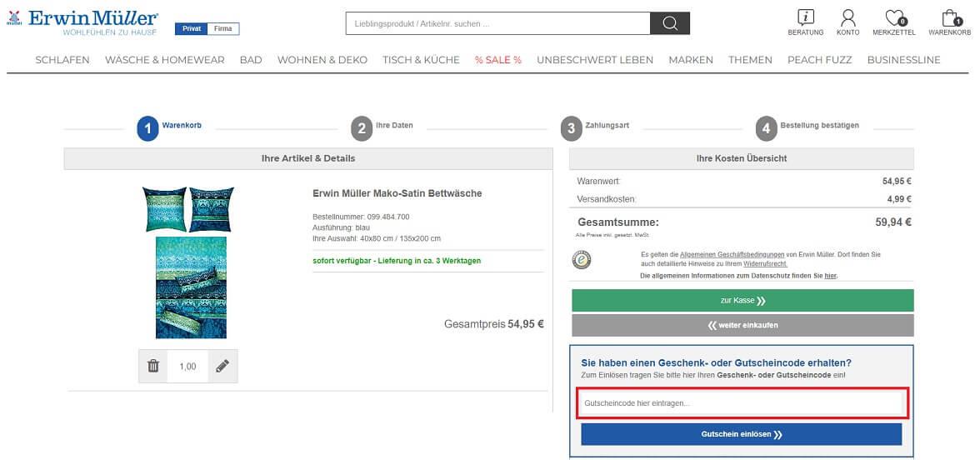Edit quantity with the pencil icon
The image size is (980, 460).
coord(222,367)
